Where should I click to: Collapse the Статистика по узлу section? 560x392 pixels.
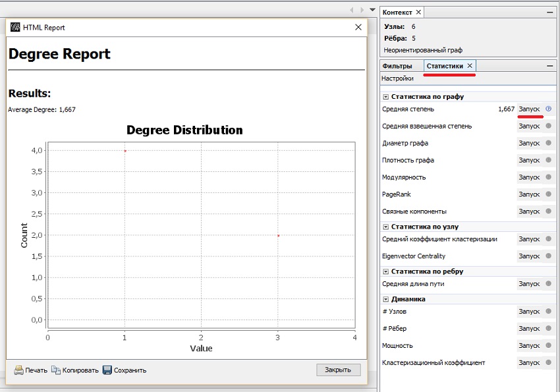coord(385,227)
